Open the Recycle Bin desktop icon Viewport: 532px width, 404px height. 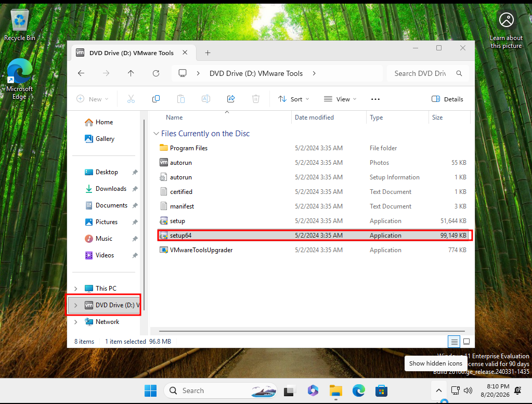click(x=20, y=25)
